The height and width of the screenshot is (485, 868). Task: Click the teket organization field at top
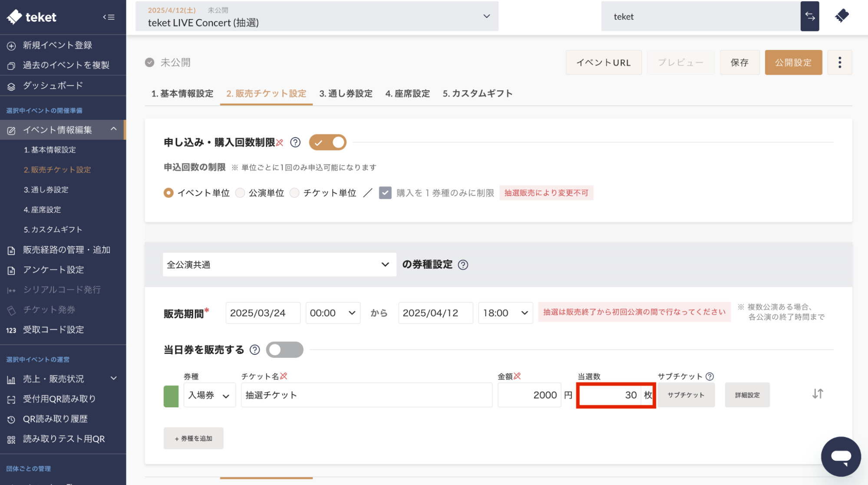[701, 16]
